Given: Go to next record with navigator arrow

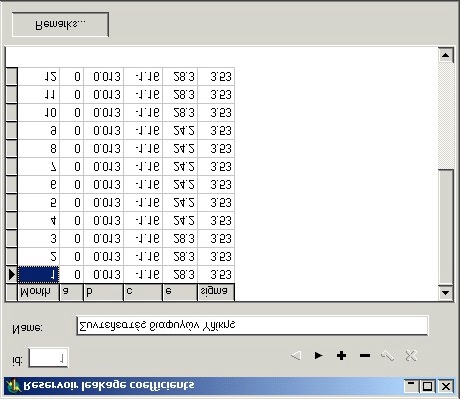Looking at the screenshot, I should (318, 356).
